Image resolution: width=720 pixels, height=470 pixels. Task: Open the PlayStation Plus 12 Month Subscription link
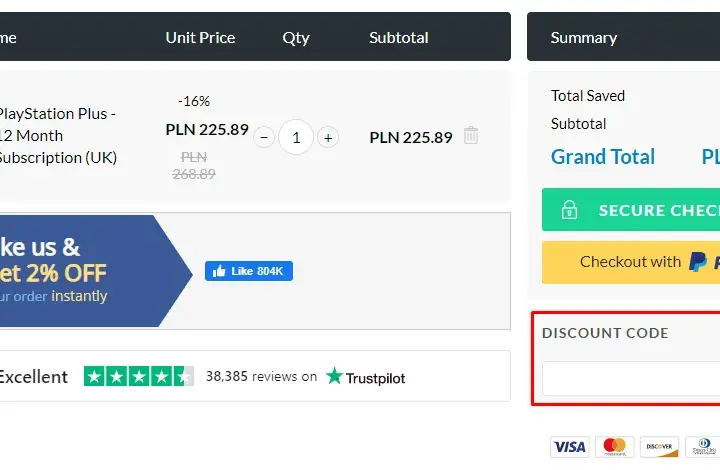point(58,135)
